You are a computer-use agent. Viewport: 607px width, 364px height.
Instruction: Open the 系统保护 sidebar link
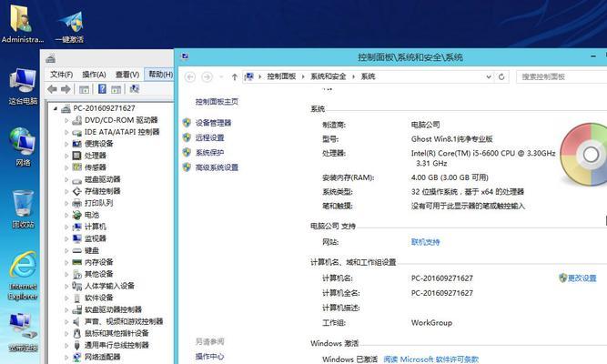point(209,153)
